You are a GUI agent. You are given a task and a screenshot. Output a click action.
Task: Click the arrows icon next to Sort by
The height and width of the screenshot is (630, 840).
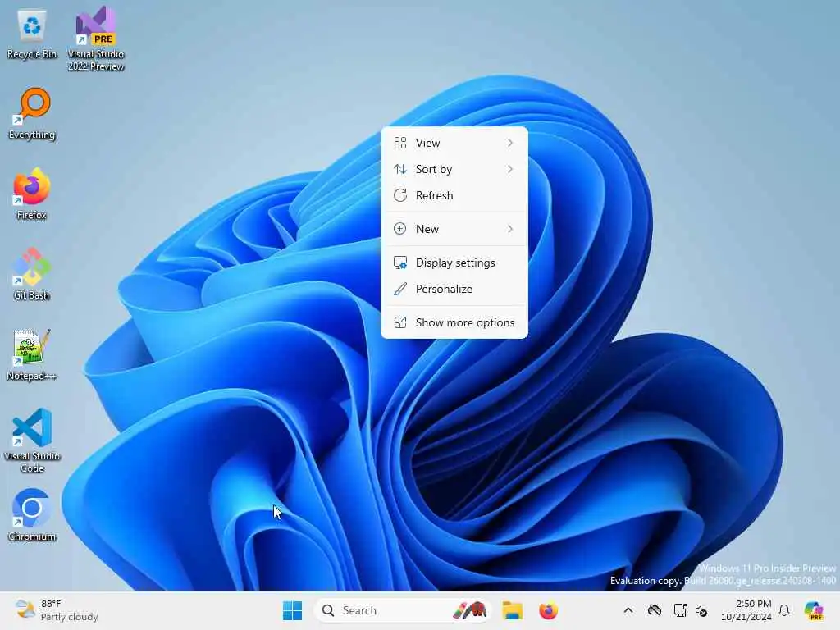(x=400, y=169)
